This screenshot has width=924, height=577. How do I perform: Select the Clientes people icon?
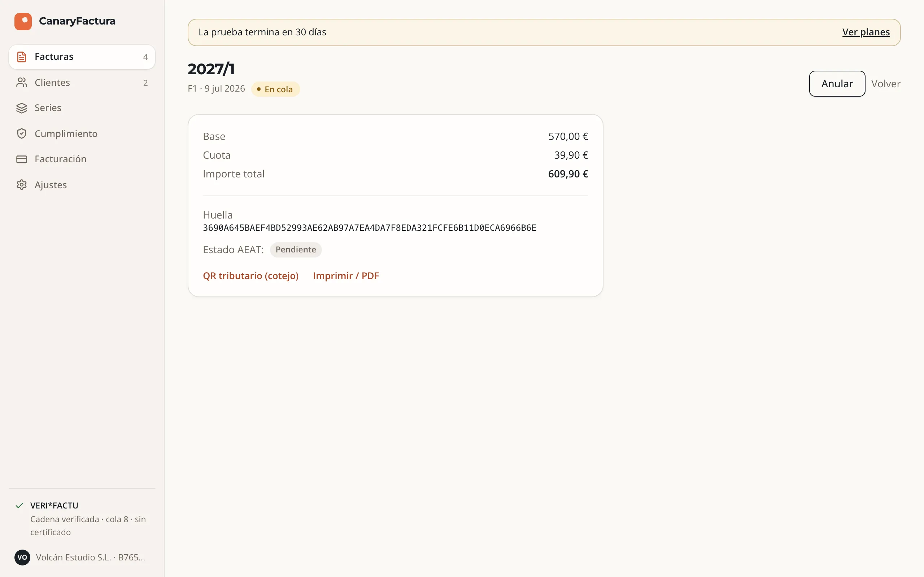(22, 83)
